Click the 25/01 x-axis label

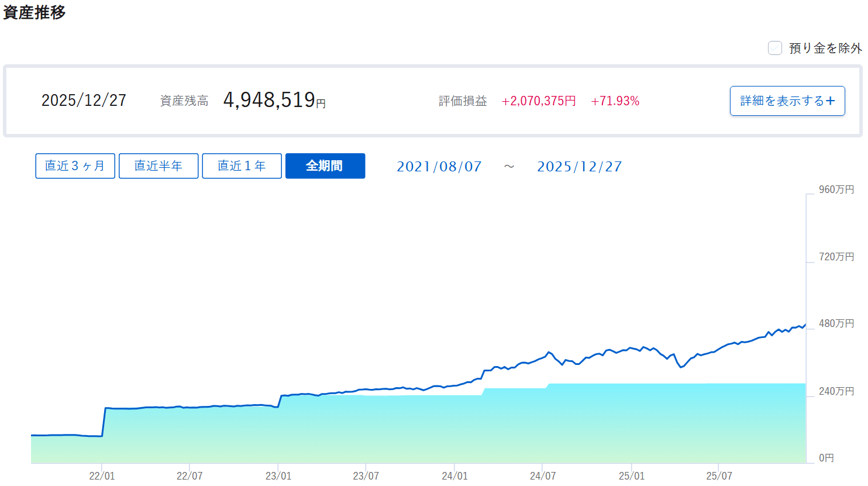(631, 475)
